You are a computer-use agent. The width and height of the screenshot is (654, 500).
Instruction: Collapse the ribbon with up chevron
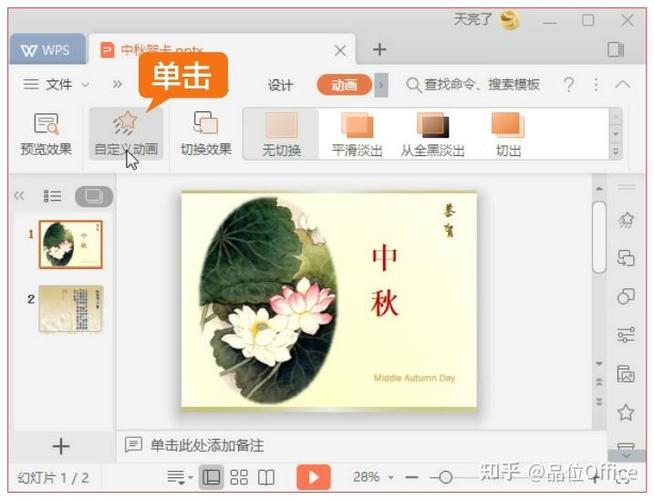(x=623, y=84)
